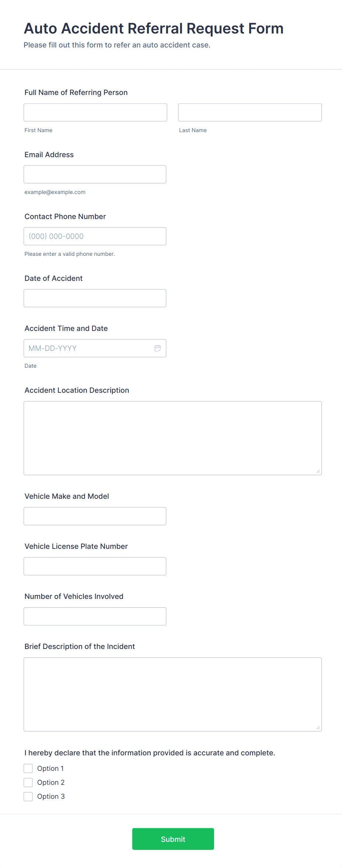Screen dimensions: 342x868
Task: Click the Option 1 label text
Action: (50, 768)
